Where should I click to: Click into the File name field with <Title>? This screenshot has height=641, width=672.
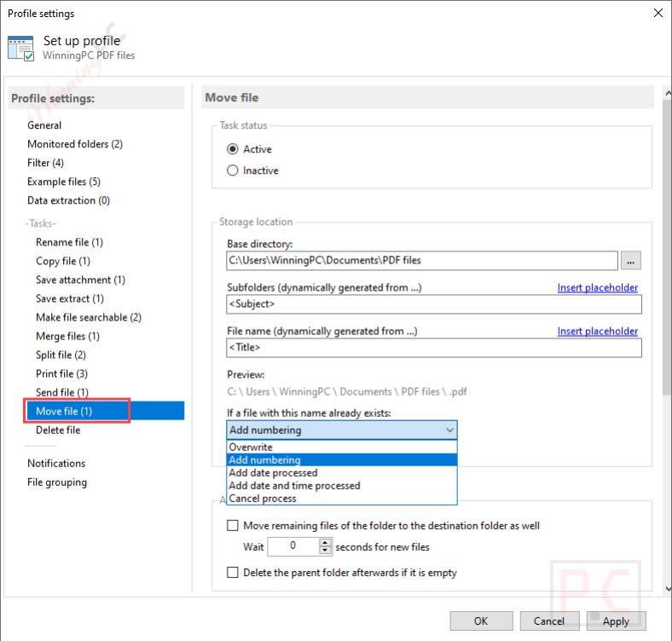click(434, 348)
